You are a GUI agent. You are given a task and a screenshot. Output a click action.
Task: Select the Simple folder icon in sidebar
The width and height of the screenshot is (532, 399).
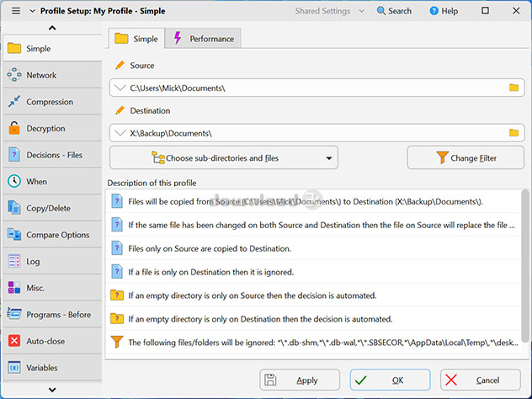tap(14, 48)
